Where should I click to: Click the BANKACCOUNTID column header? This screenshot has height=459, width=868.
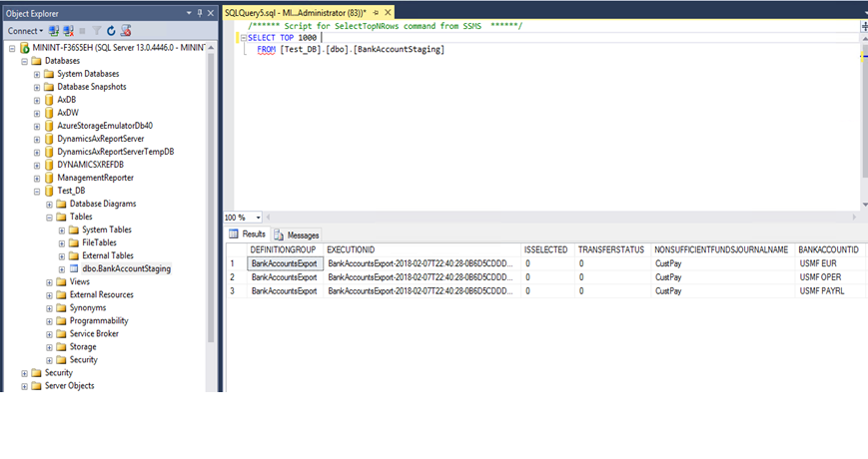click(x=829, y=250)
